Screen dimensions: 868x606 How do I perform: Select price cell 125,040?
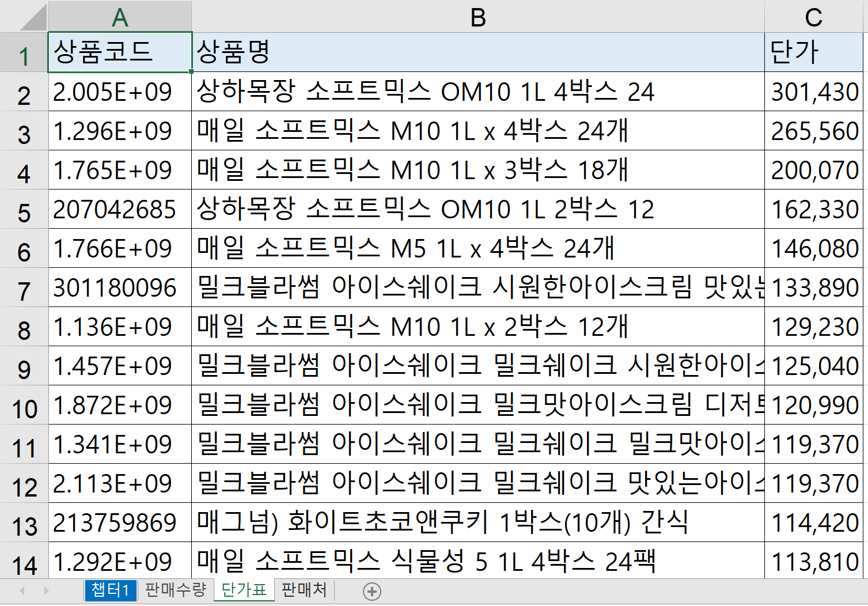(813, 366)
